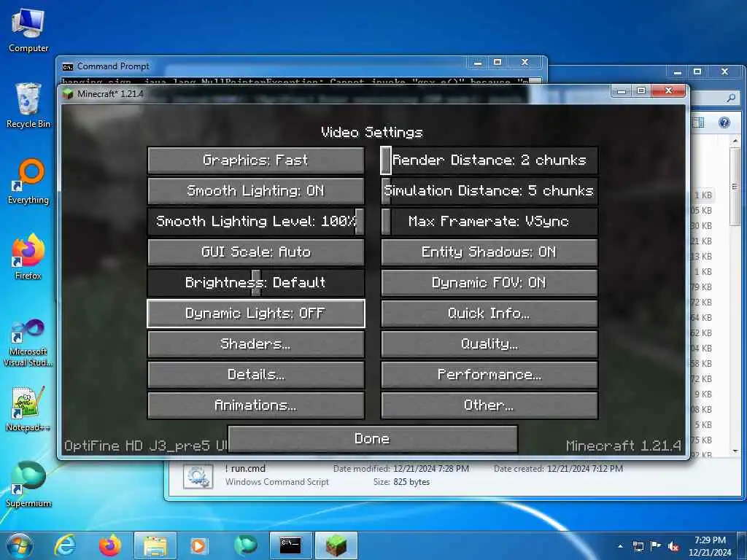Screen dimensions: 747x560
Task: Open Performance settings
Action: point(489,375)
